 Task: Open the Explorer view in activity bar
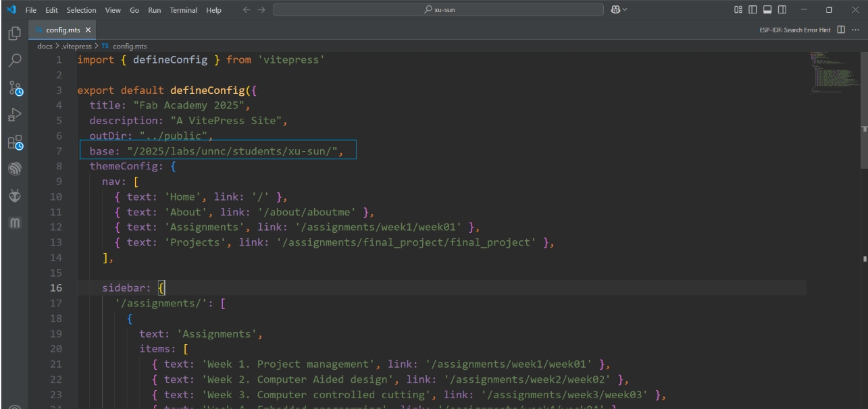tap(14, 33)
